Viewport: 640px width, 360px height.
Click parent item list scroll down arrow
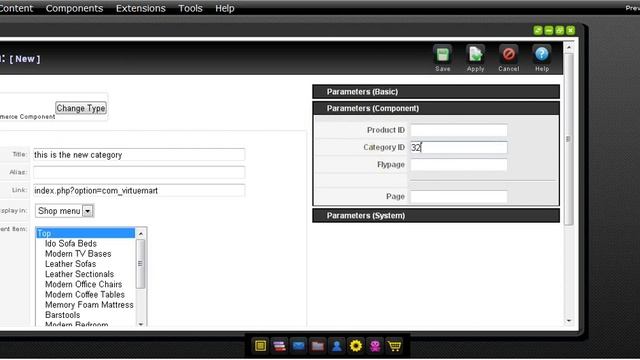(141, 324)
